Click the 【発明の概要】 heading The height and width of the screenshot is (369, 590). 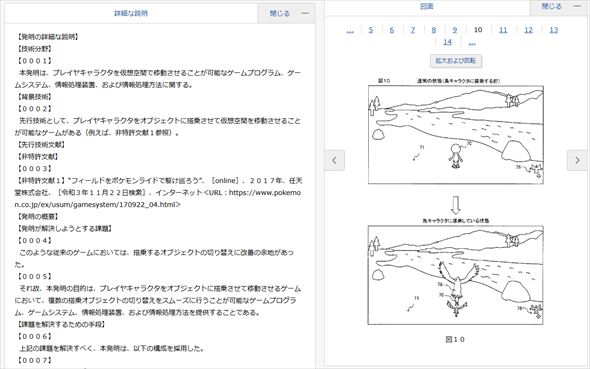tap(37, 217)
